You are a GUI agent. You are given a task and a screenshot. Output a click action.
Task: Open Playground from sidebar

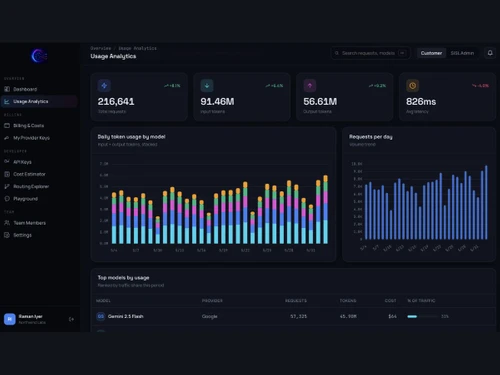coord(39,199)
